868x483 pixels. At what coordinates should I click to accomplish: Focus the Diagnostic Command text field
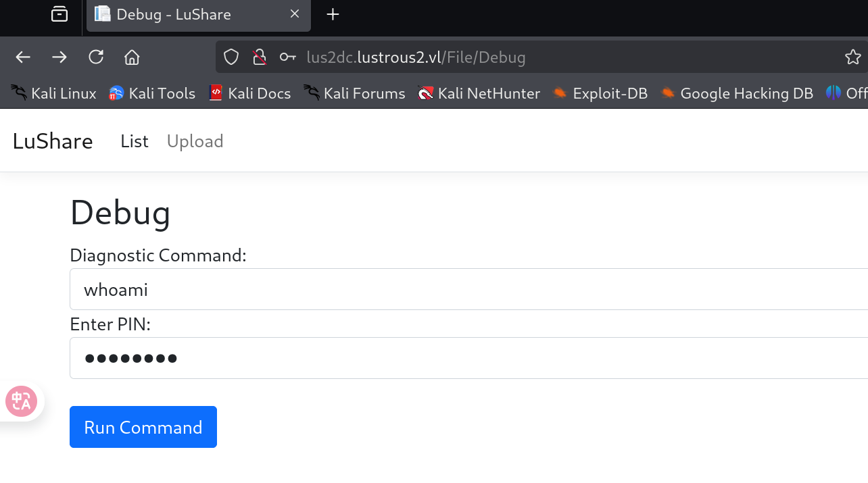[466, 289]
